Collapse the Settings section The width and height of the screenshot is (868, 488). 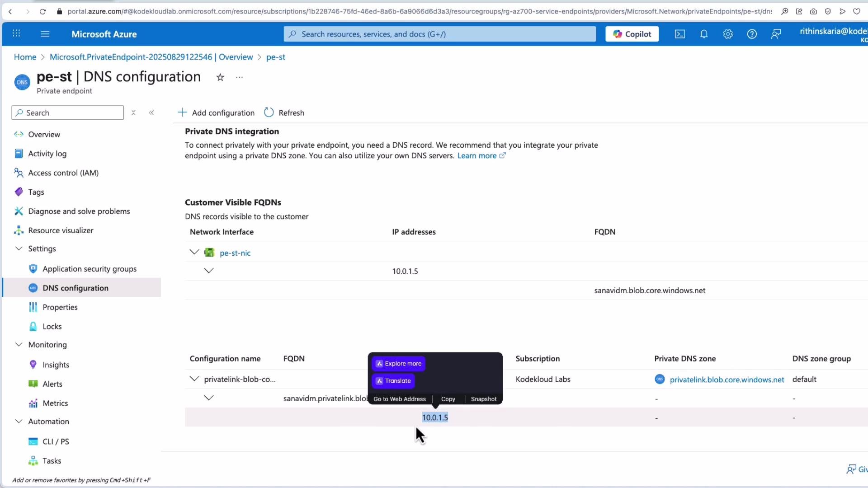tap(19, 249)
